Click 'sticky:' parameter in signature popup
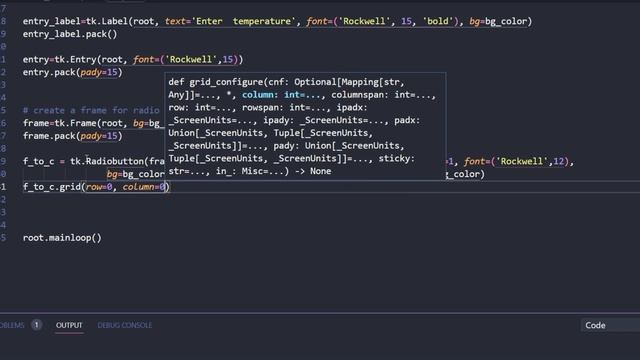 coord(396,158)
